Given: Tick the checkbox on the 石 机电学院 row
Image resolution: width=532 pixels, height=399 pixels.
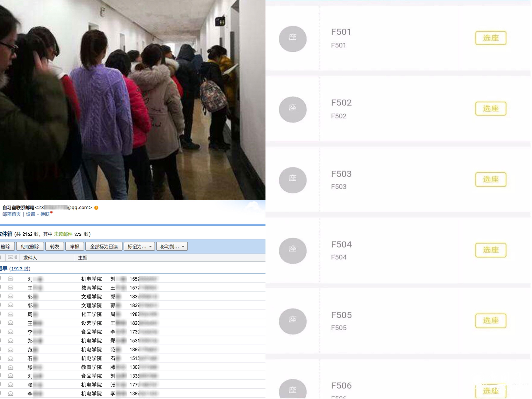Looking at the screenshot, I should (1, 358).
